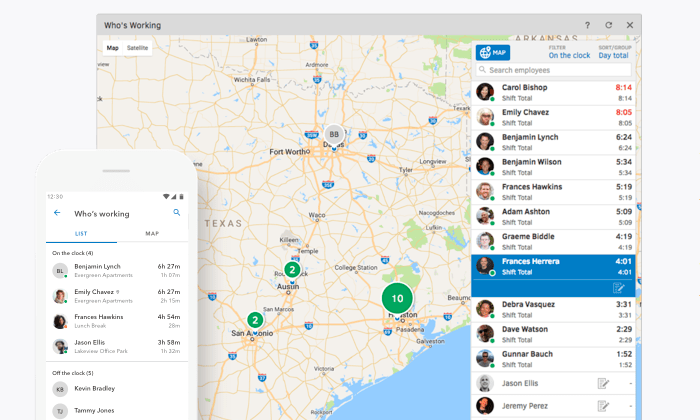The width and height of the screenshot is (700, 420).
Task: Click Carol Bishop's red 8:14 time
Action: (624, 87)
